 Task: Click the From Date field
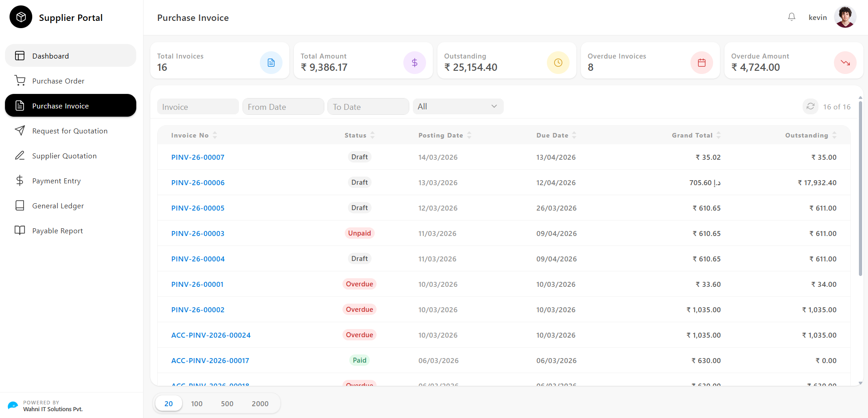click(x=283, y=107)
